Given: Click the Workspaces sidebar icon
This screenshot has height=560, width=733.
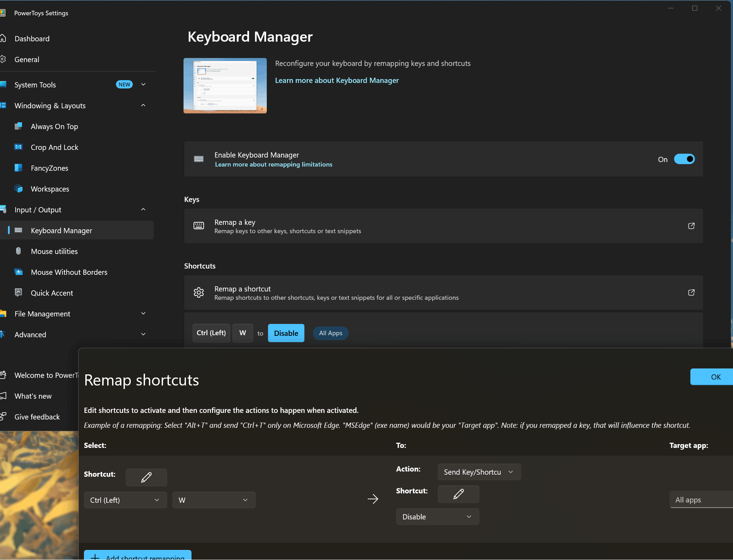Looking at the screenshot, I should (x=18, y=189).
